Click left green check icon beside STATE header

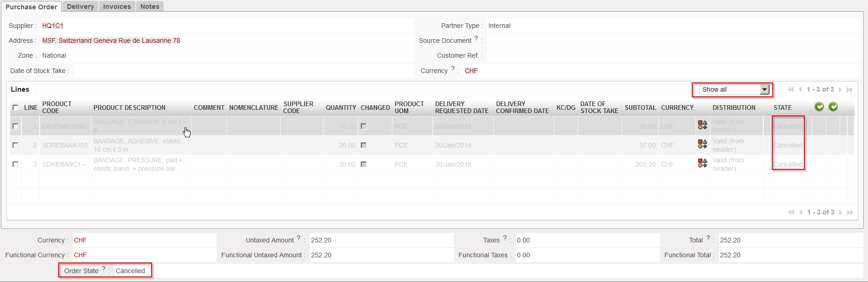pos(819,107)
